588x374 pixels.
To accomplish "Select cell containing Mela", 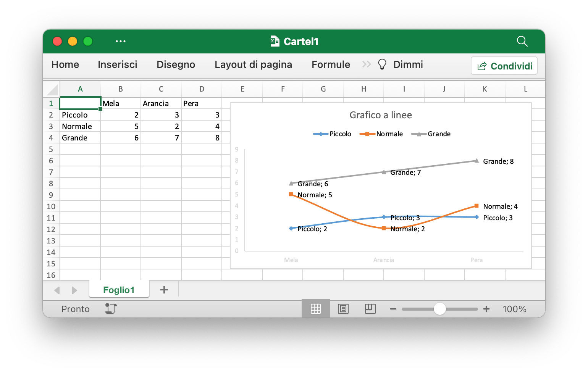I will [x=121, y=103].
